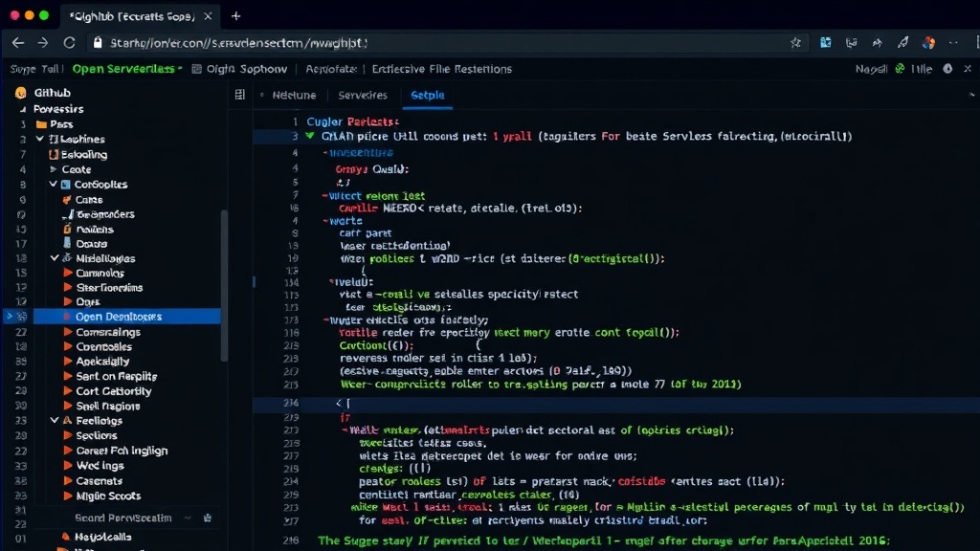Collapse the Confoplies folder
Image resolution: width=980 pixels, height=551 pixels.
click(54, 185)
